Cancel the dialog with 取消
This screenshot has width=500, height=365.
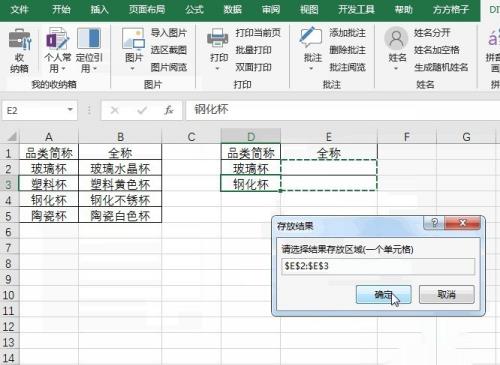[446, 294]
